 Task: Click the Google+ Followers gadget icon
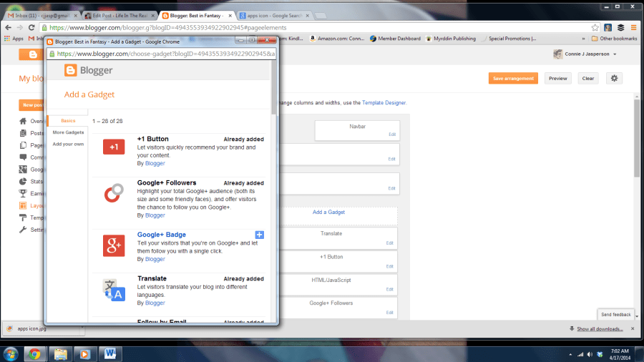tap(114, 195)
